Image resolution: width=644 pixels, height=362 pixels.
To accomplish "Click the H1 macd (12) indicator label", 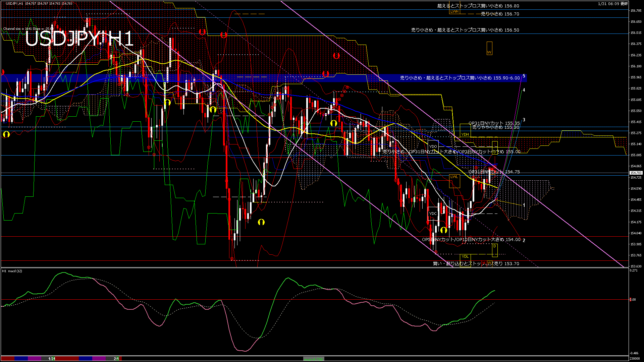I will pyautogui.click(x=12, y=271).
